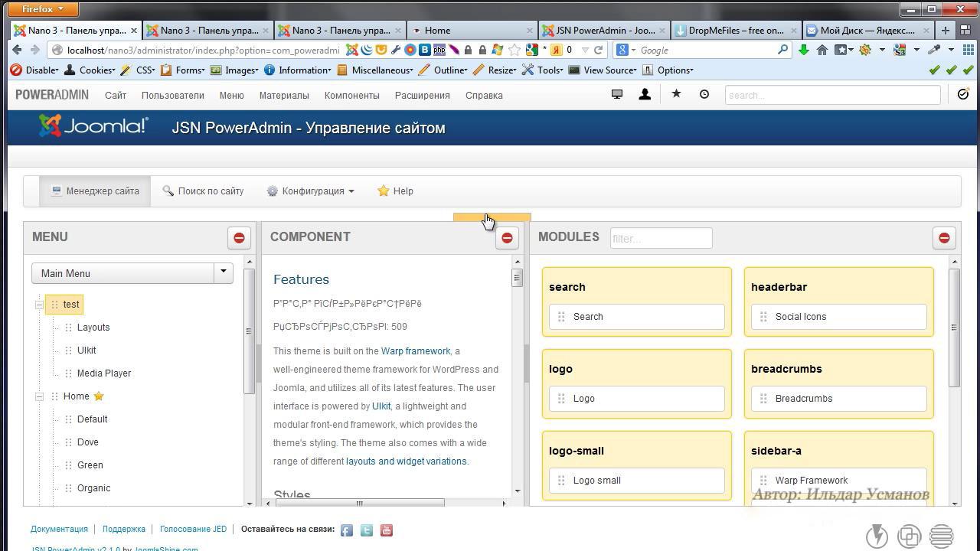This screenshot has height=551, width=980.
Task: Select the Layouts menu item
Action: click(x=93, y=328)
